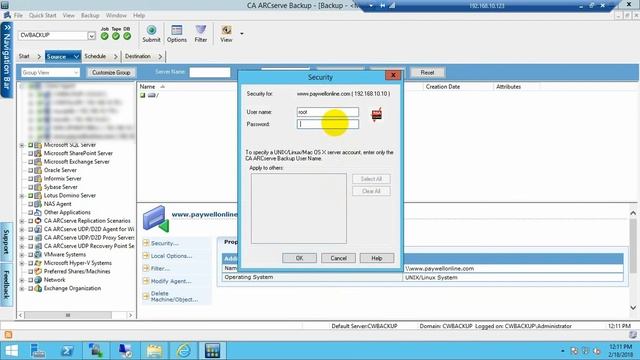Image resolution: width=640 pixels, height=360 pixels.
Task: Select the Preferred Shares/Machines icon
Action: [x=38, y=271]
